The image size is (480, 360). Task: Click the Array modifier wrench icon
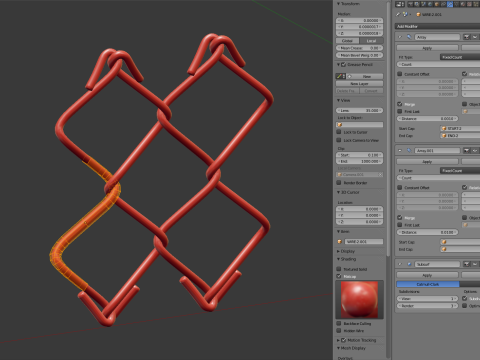(x=409, y=37)
